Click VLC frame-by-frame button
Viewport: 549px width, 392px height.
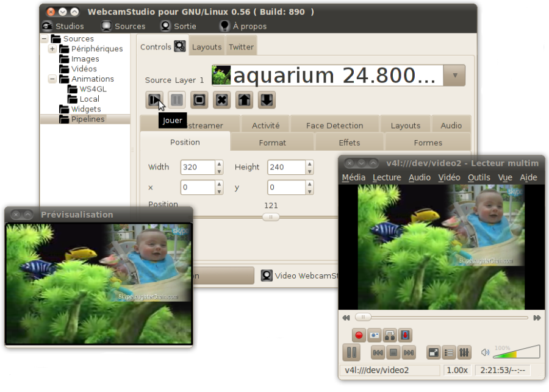(405, 335)
